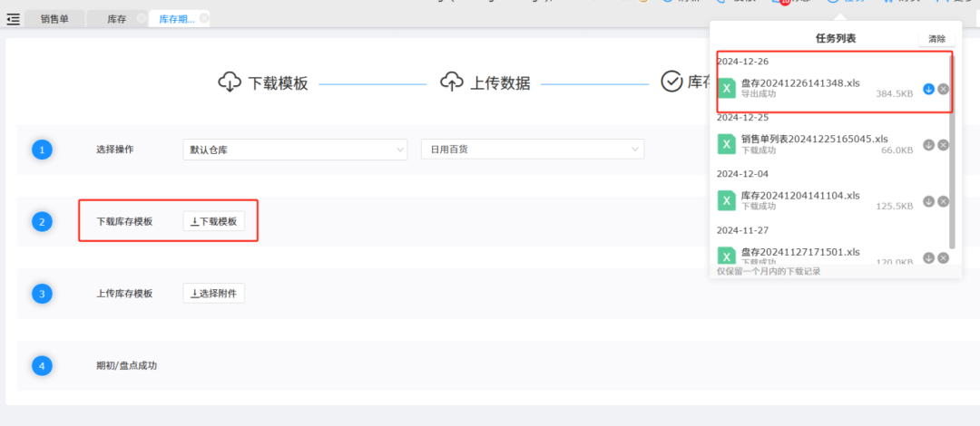The height and width of the screenshot is (426, 980).
Task: Click the 下载库存模板 label
Action: tap(124, 221)
